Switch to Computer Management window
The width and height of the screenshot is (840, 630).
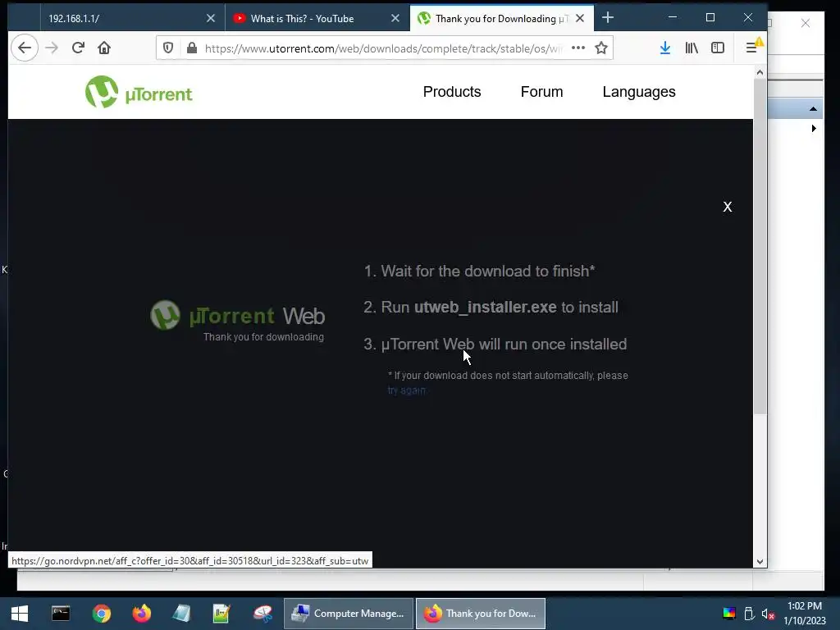(348, 614)
